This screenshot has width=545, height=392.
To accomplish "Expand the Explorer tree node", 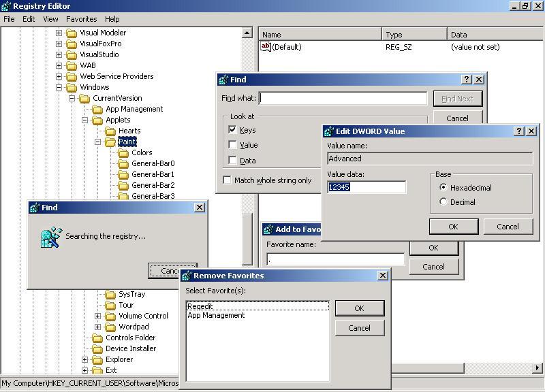I will tap(85, 359).
